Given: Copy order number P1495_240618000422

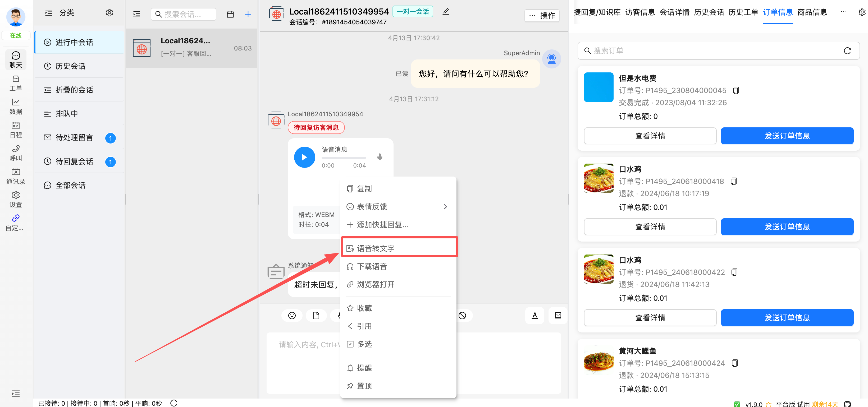Looking at the screenshot, I should [734, 272].
